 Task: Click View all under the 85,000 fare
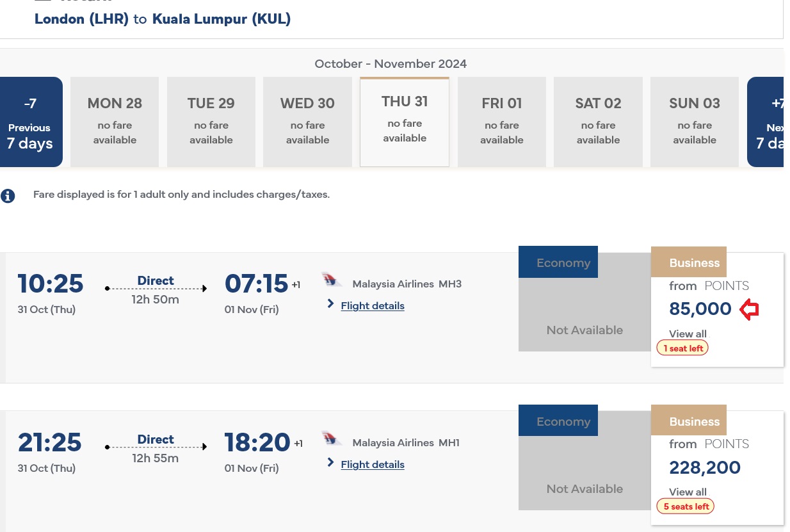pos(688,334)
